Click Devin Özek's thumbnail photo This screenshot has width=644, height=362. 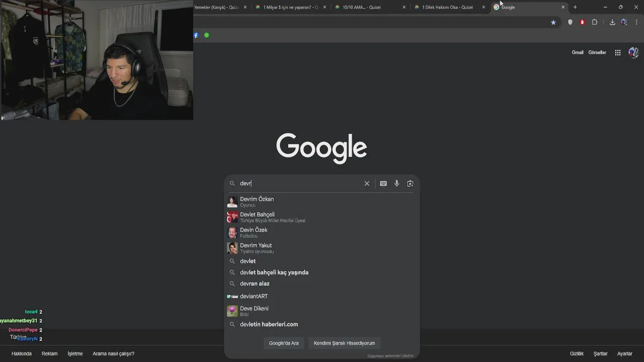[x=232, y=233]
